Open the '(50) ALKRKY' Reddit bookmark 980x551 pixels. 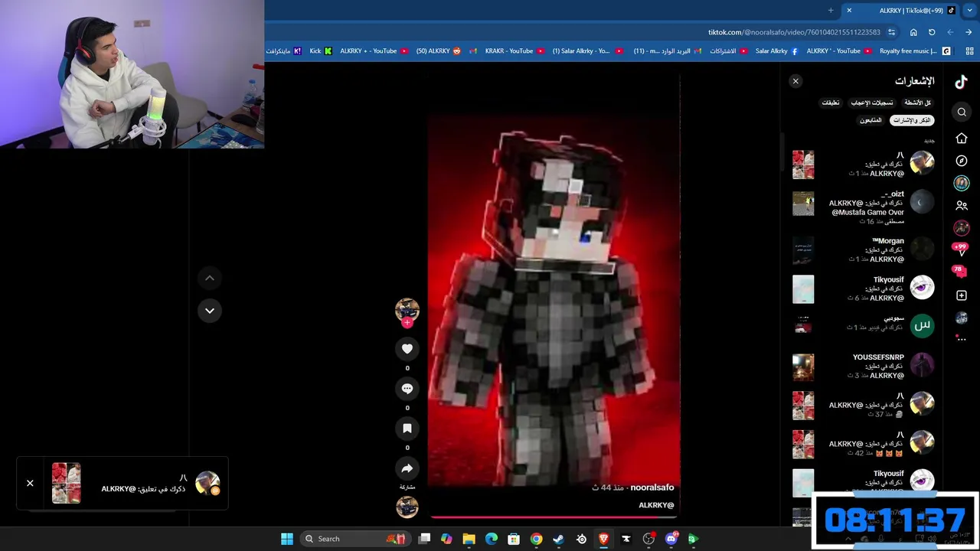pyautogui.click(x=439, y=51)
